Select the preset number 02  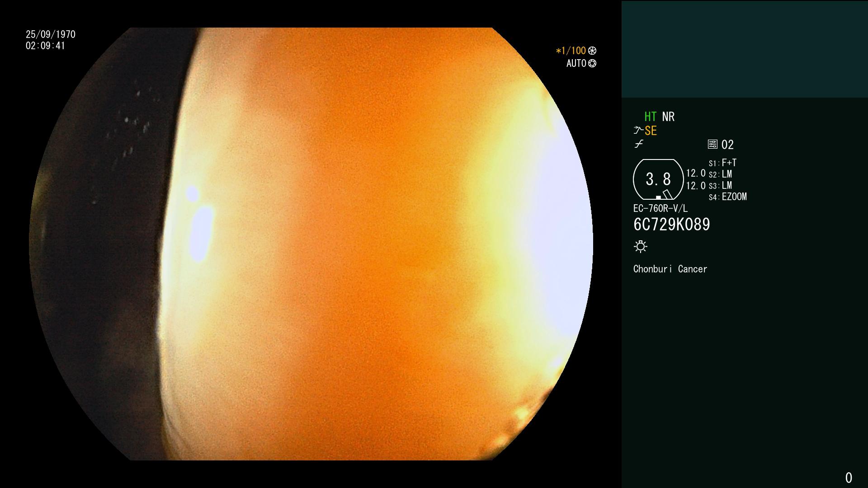pos(727,145)
